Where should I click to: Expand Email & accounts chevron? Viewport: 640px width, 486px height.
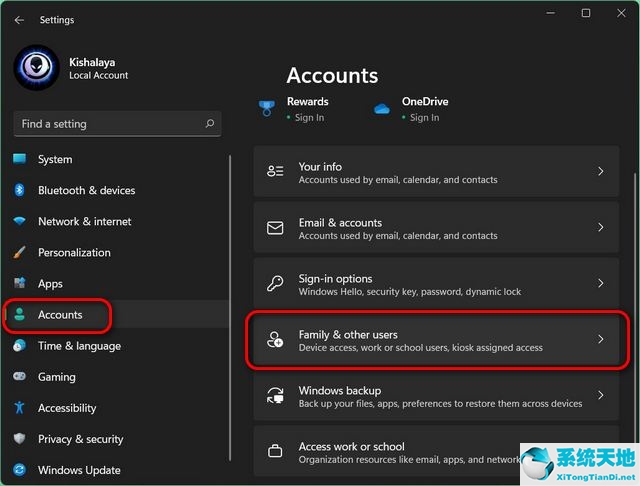coord(600,227)
